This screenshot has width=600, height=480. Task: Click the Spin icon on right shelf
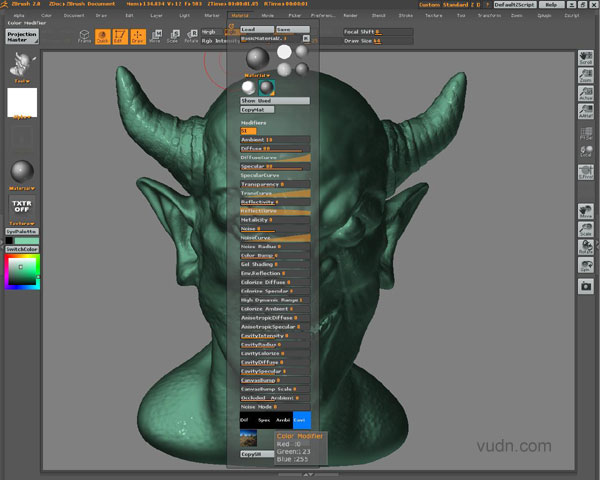coord(585,265)
